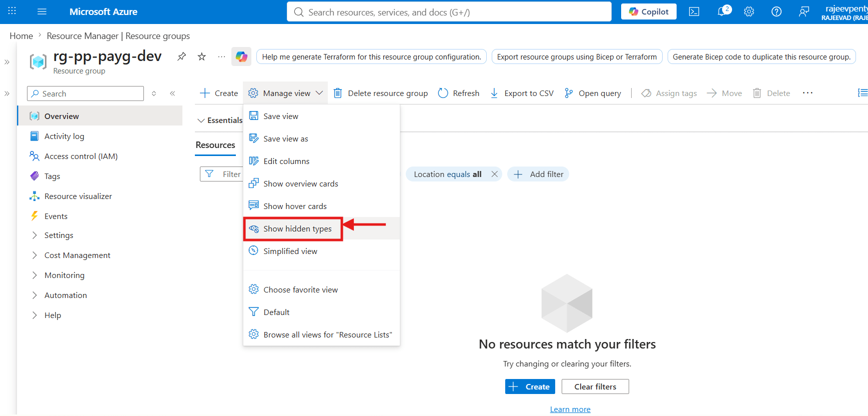Select Show hover cards
This screenshot has height=416, width=868.
[x=321, y=206]
